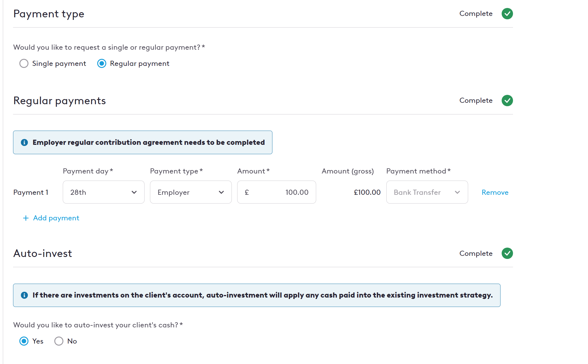The width and height of the screenshot is (588, 364).
Task: Open the Bank Transfer payment method dropdown
Action: (x=427, y=192)
